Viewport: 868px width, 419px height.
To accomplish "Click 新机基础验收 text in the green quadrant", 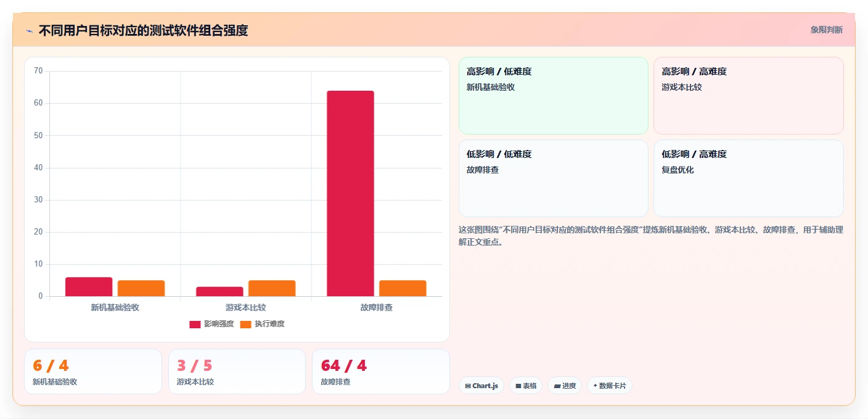I will (491, 87).
